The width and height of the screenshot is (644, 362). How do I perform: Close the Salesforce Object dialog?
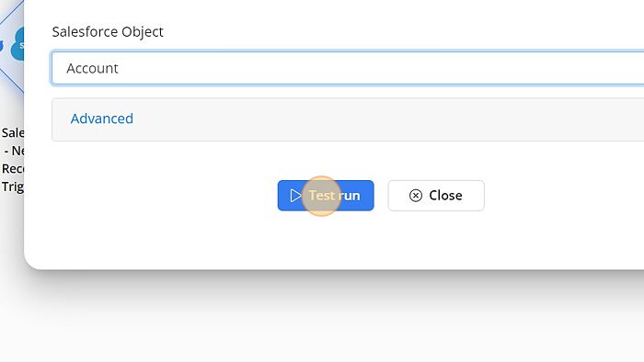click(436, 196)
